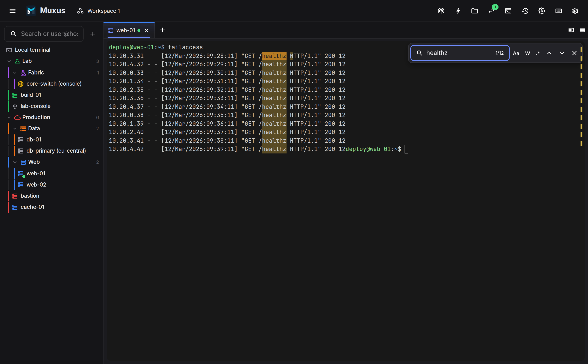This screenshot has height=364, width=588.
Task: Click the terminal cursor at the prompt
Action: [407, 149]
